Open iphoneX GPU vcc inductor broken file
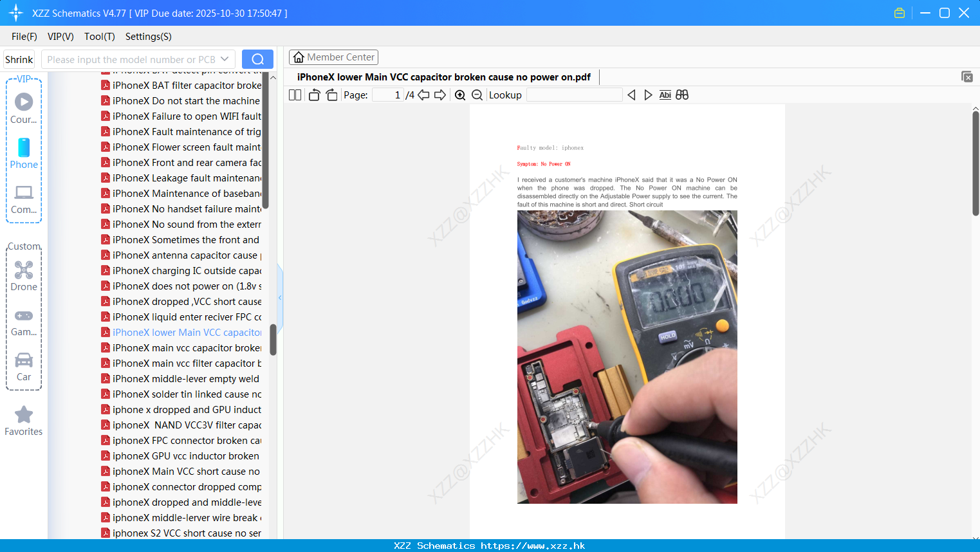This screenshot has height=552, width=980. [181, 456]
